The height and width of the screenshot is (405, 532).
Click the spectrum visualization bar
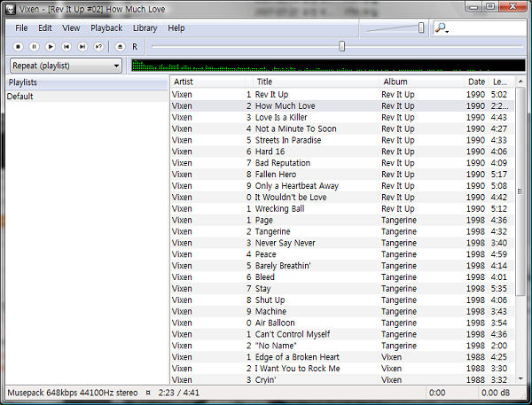[328, 65]
